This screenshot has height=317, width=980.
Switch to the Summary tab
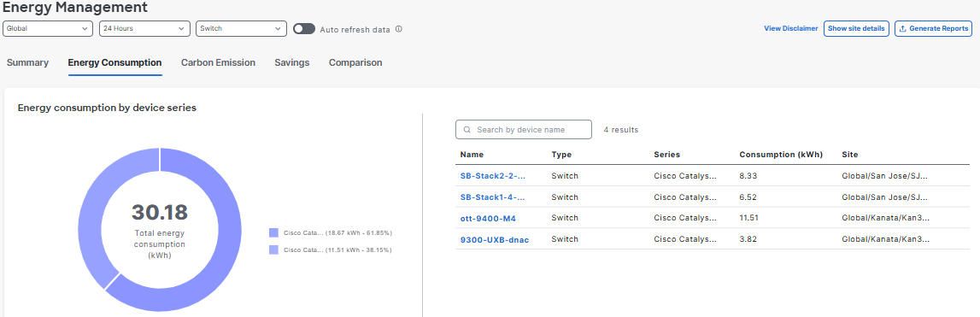(27, 62)
